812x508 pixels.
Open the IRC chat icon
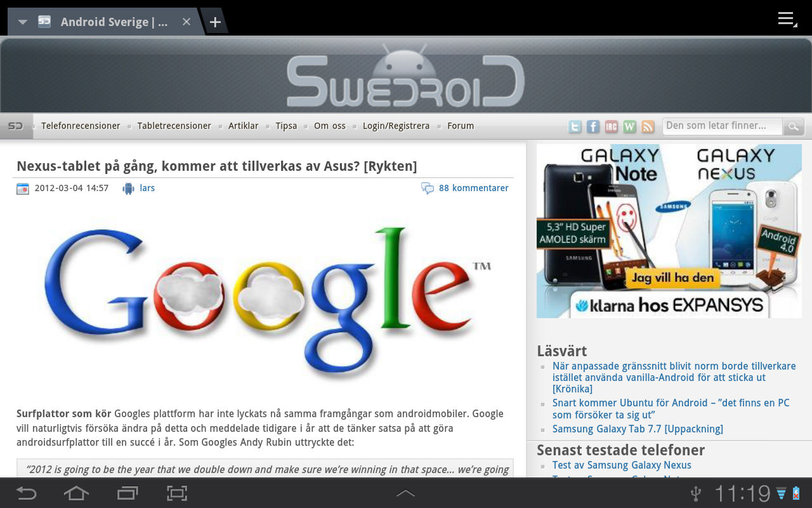[612, 126]
